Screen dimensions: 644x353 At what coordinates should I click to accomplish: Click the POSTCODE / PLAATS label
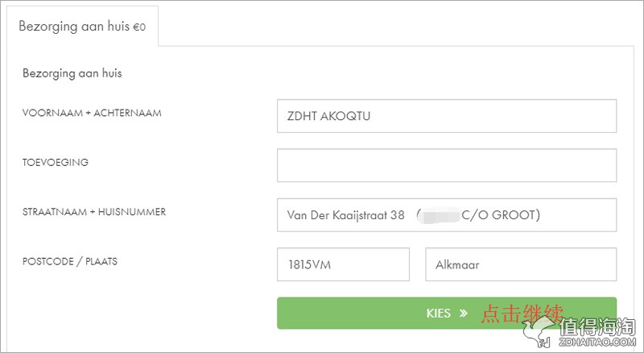(x=70, y=261)
